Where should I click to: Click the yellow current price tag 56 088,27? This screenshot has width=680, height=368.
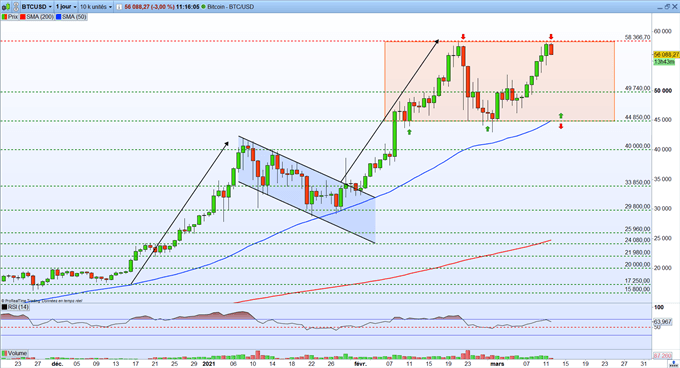tap(666, 55)
